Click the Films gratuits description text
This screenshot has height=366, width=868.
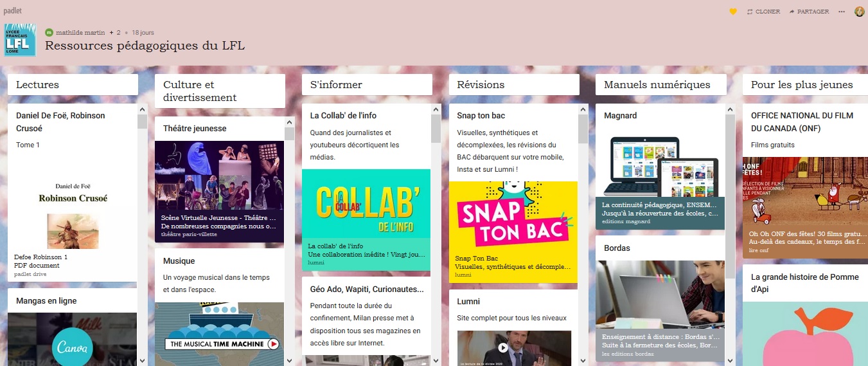tap(773, 145)
